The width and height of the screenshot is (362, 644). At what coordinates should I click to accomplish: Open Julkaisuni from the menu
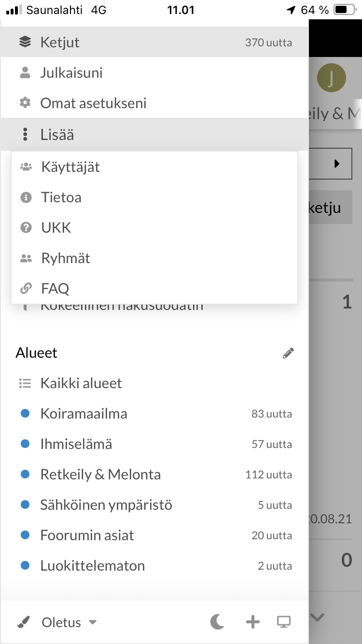click(71, 73)
